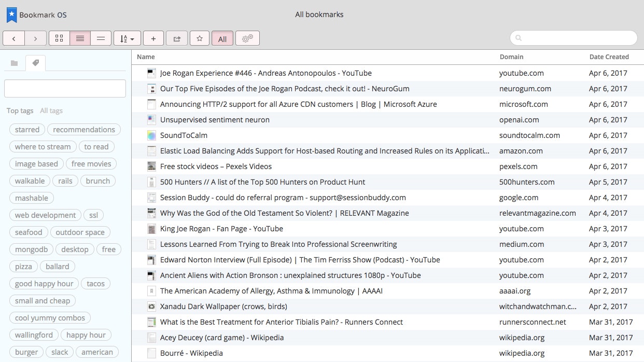Click Apr 5, 2017 date for 500 Hunters

click(x=608, y=182)
